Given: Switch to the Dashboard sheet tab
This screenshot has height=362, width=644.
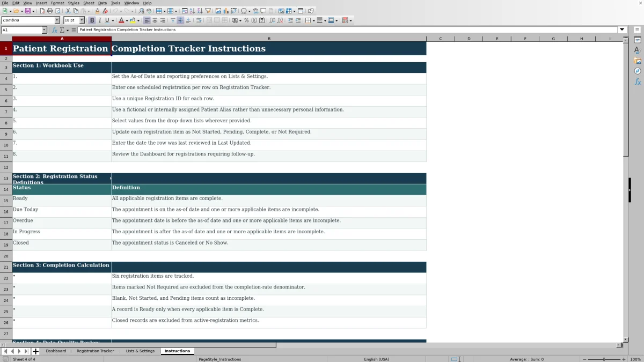Looking at the screenshot, I should coord(56,351).
